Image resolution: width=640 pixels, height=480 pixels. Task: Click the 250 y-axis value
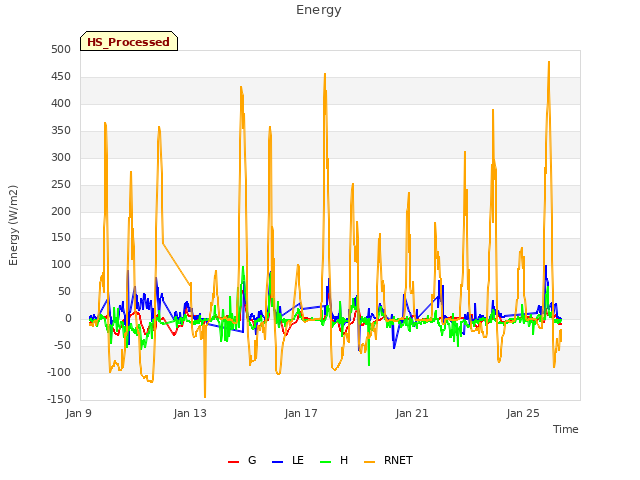[61, 184]
